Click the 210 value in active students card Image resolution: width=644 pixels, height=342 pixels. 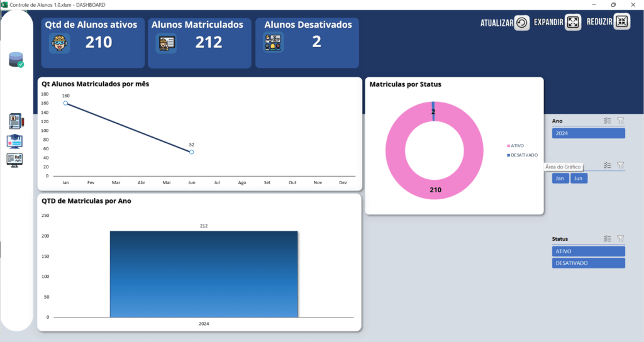(99, 42)
